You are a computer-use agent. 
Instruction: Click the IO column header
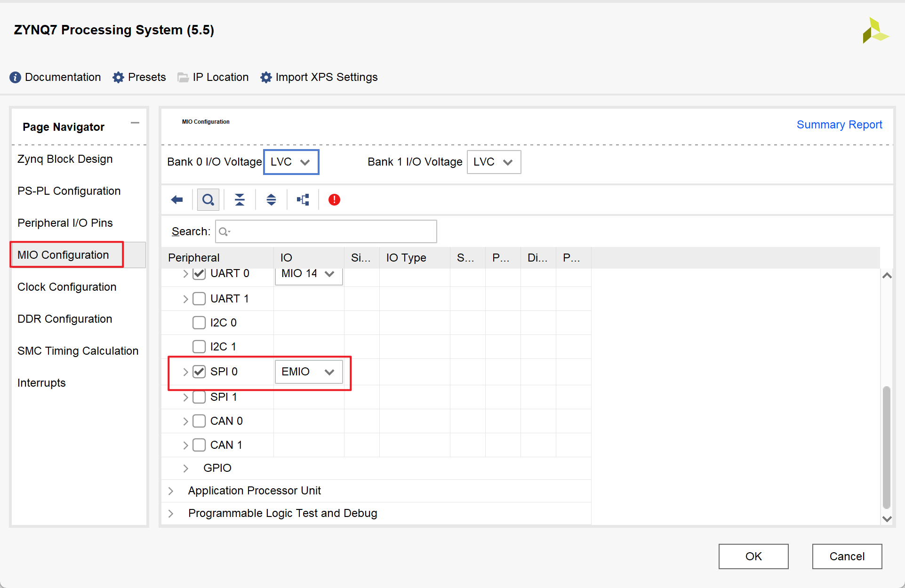(309, 258)
